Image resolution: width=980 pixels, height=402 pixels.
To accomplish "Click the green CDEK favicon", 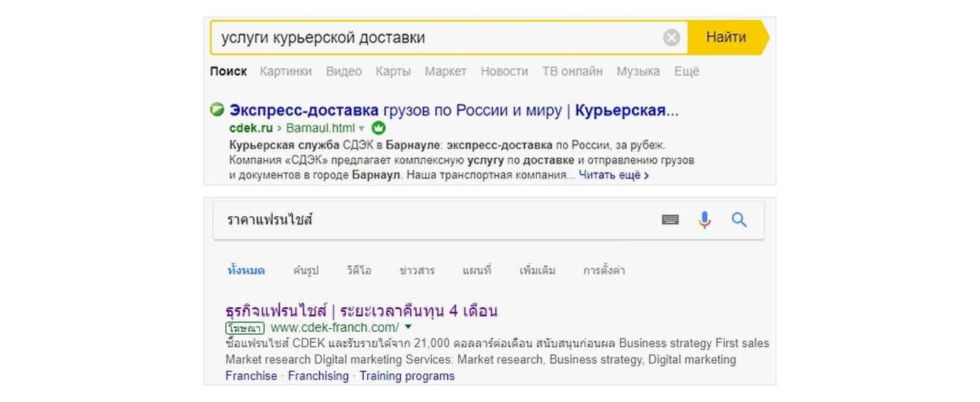I will 217,110.
